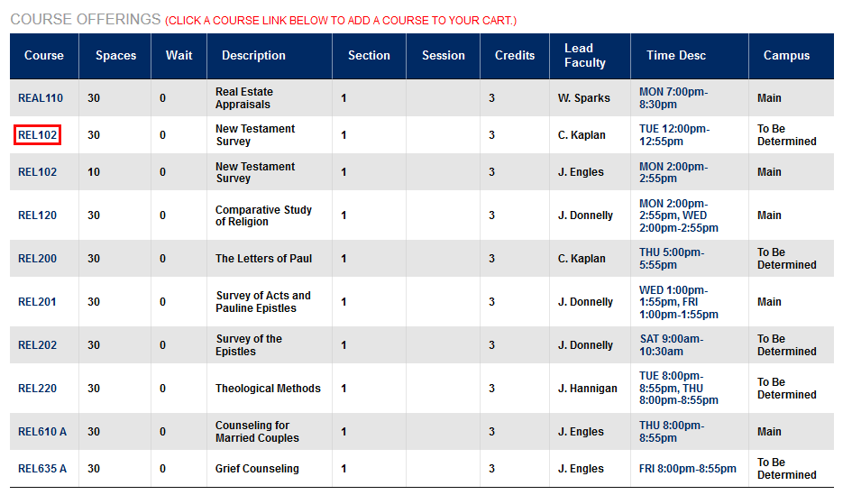
Task: Select The Letters of Paul description
Action: 263,258
